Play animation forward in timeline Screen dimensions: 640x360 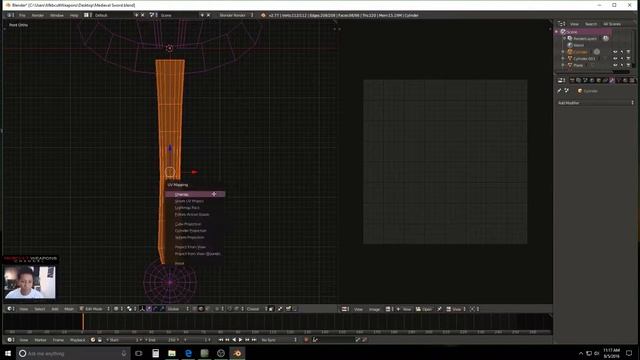[240, 340]
